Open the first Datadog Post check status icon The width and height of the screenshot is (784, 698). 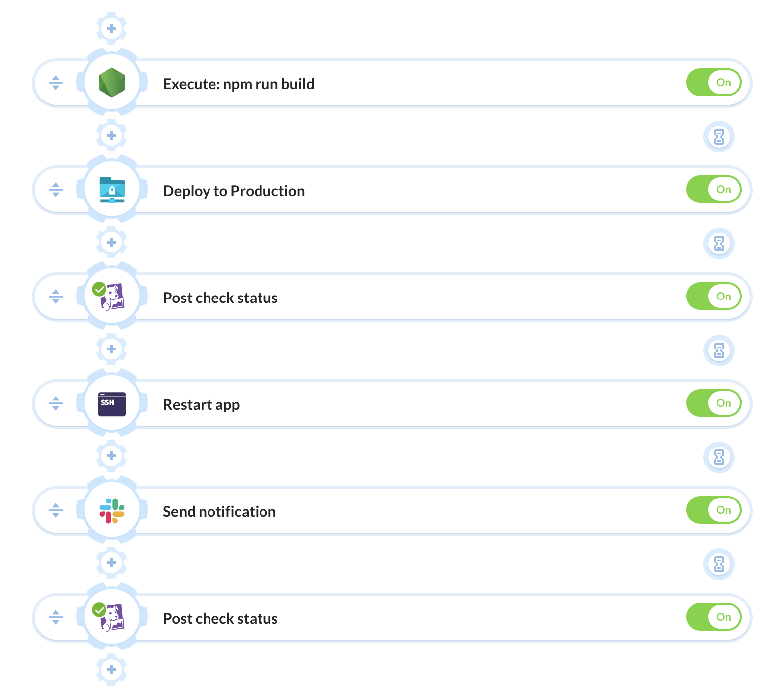pyautogui.click(x=110, y=296)
